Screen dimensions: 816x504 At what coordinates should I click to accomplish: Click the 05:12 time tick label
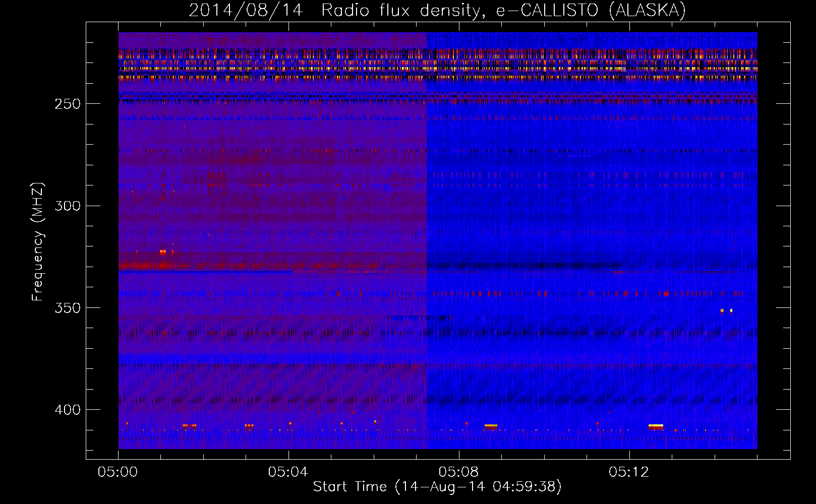(x=628, y=472)
